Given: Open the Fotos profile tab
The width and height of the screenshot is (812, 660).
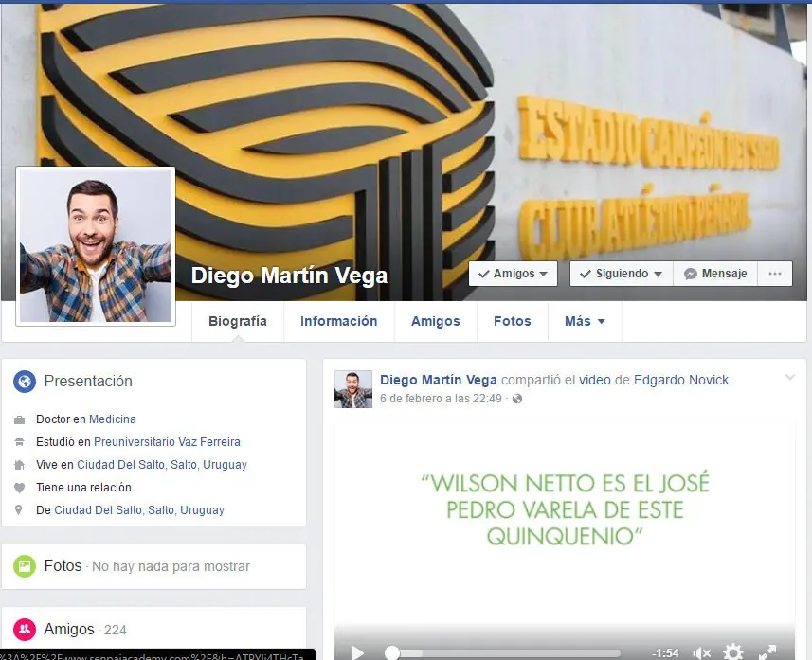Looking at the screenshot, I should tap(513, 321).
